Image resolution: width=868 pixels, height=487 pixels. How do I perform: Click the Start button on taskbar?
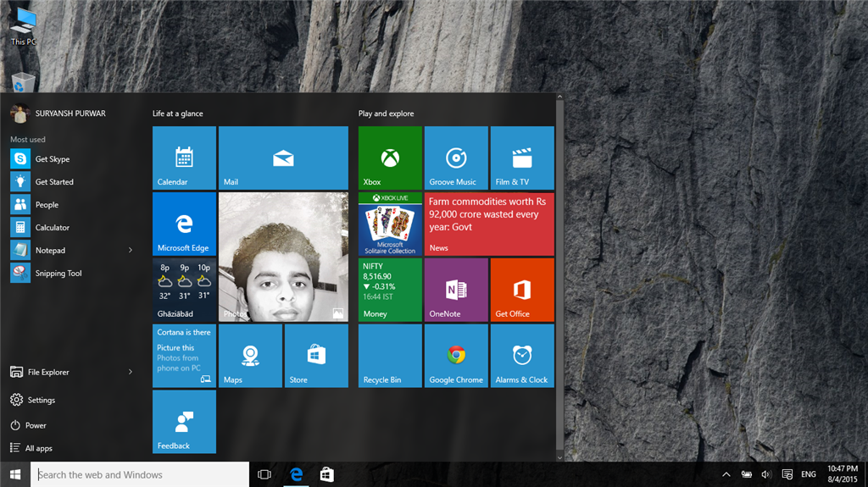click(15, 474)
